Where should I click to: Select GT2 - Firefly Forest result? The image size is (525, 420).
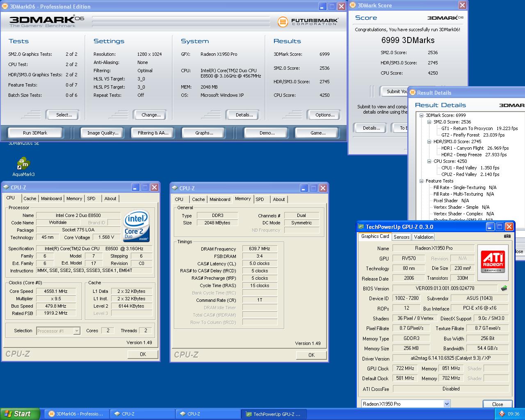click(473, 135)
